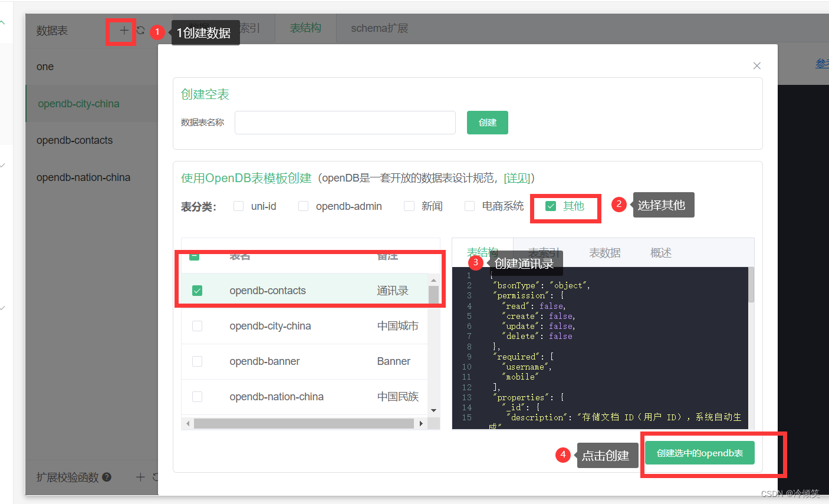Image resolution: width=829 pixels, height=504 pixels.
Task: Check the uni-id category checkbox
Action: [239, 206]
